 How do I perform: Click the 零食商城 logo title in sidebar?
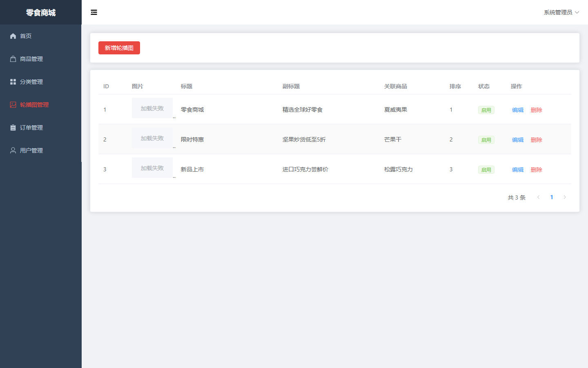[41, 13]
